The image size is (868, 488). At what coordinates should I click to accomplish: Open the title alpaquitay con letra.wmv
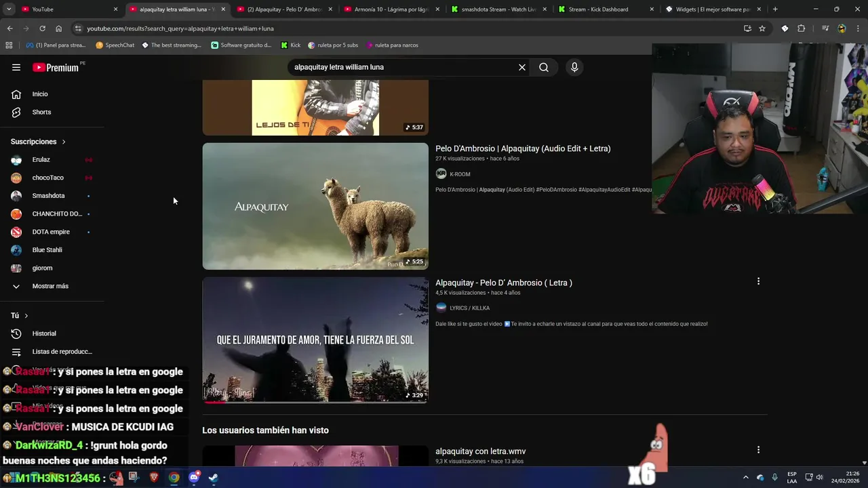[480, 451]
